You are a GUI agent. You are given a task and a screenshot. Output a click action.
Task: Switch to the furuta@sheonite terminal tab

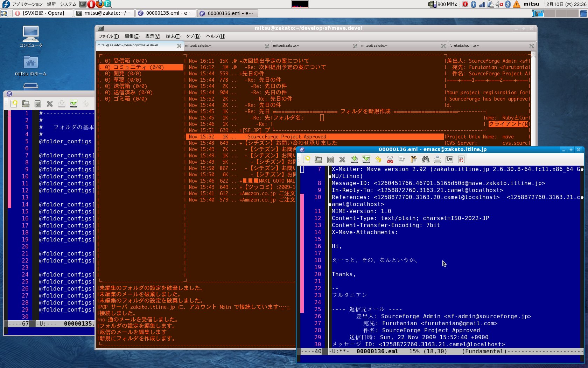(x=488, y=46)
